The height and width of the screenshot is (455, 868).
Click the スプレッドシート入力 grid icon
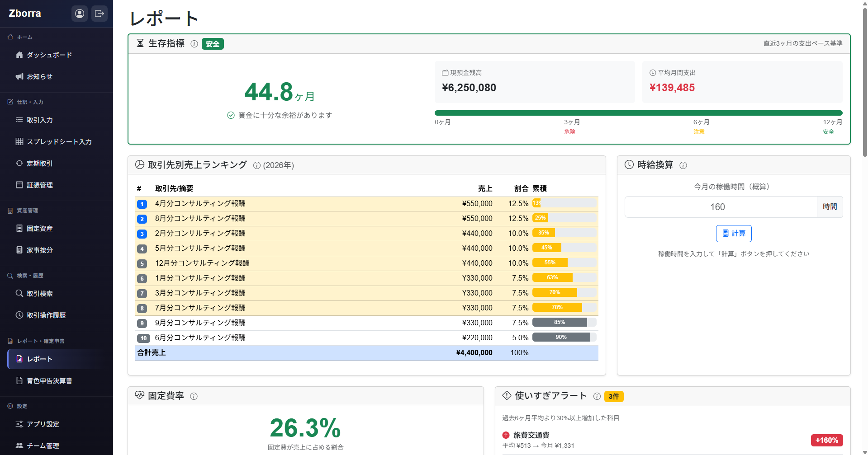(19, 141)
